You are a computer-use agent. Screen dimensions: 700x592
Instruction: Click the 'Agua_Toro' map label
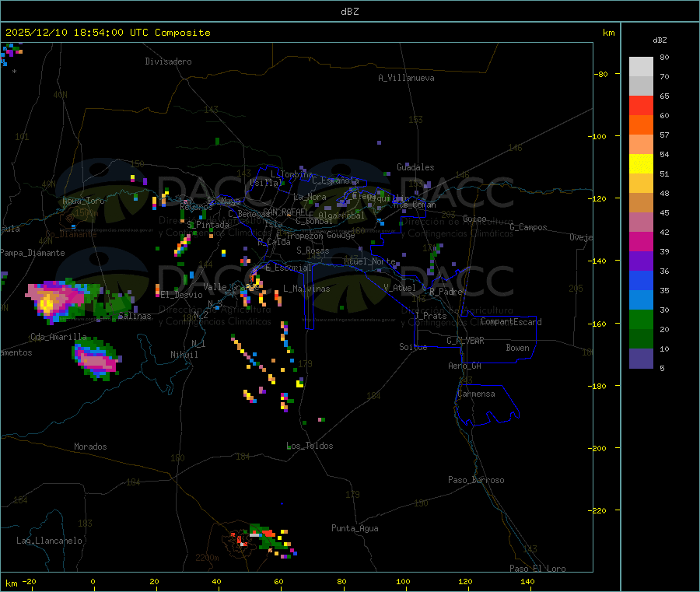pyautogui.click(x=83, y=201)
